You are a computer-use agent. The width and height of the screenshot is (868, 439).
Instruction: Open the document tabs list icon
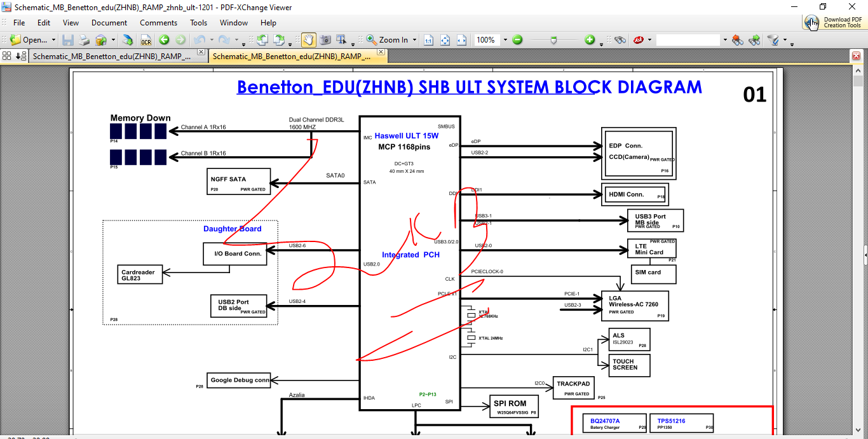coord(21,56)
